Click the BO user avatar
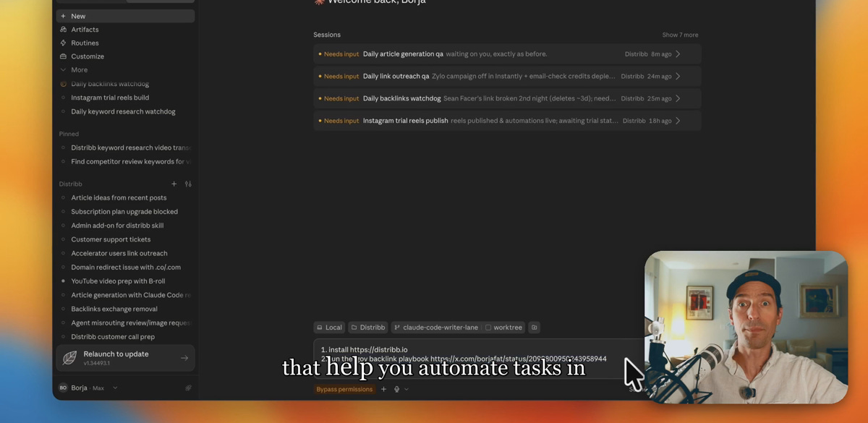Viewport: 868px width, 423px height. 63,388
